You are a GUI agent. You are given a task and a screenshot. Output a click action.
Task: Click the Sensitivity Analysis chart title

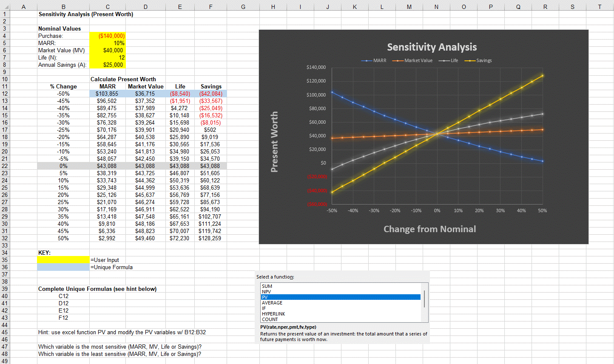(x=432, y=47)
